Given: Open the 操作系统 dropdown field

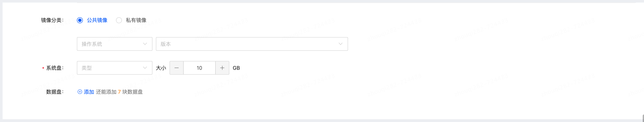Looking at the screenshot, I should pyautogui.click(x=111, y=44).
